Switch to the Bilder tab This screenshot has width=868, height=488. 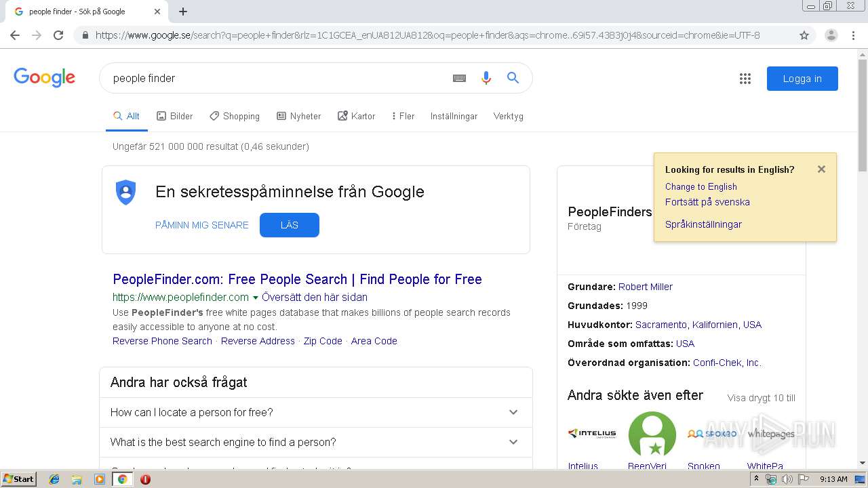(x=175, y=117)
